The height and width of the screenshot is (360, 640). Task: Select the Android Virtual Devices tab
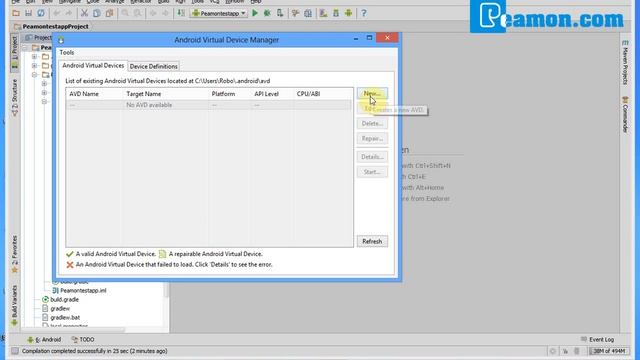pos(93,66)
